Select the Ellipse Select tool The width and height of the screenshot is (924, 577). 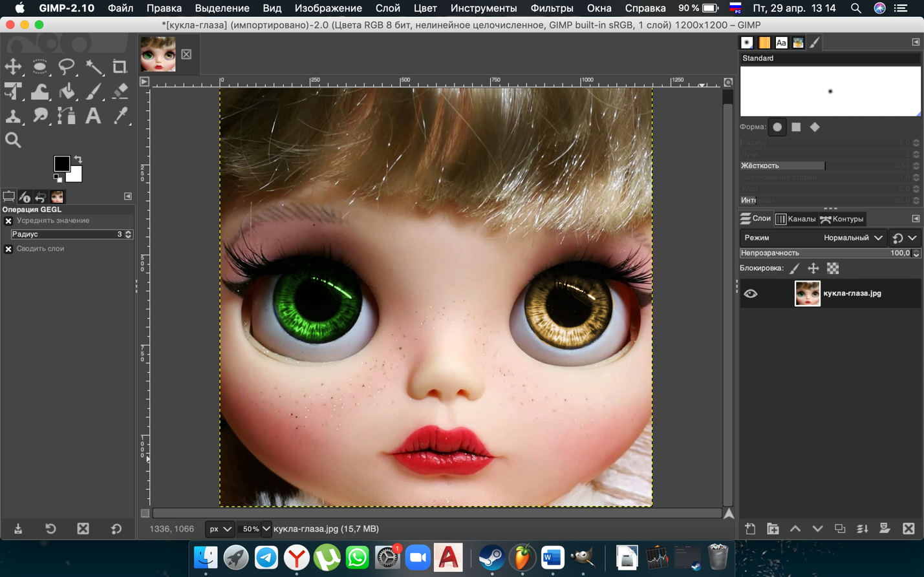(39, 67)
